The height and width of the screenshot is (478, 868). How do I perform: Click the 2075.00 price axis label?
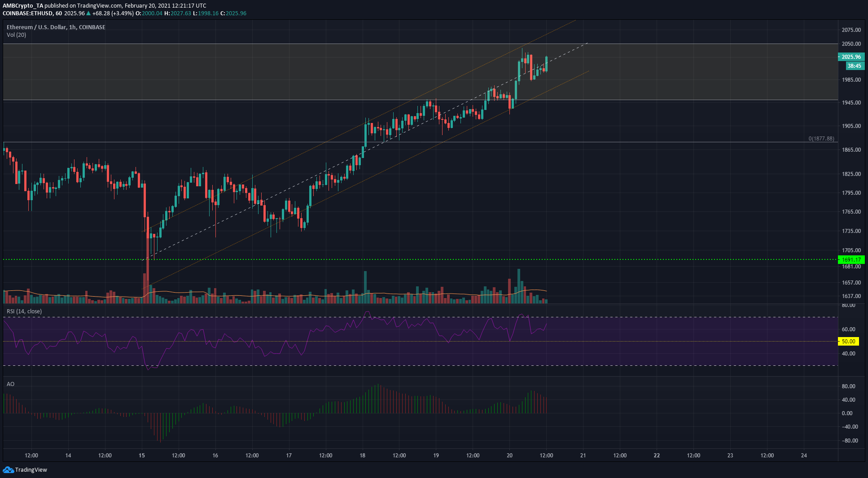click(851, 30)
